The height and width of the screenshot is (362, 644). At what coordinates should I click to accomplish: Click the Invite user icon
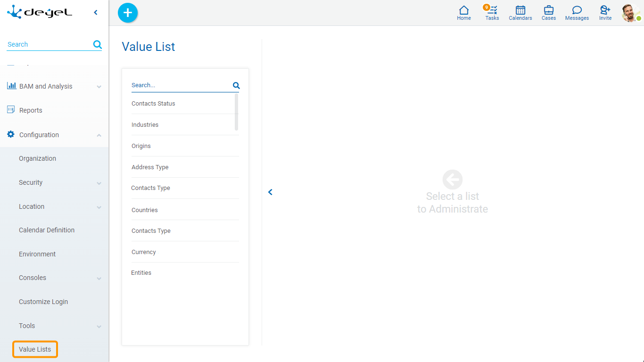pyautogui.click(x=605, y=13)
